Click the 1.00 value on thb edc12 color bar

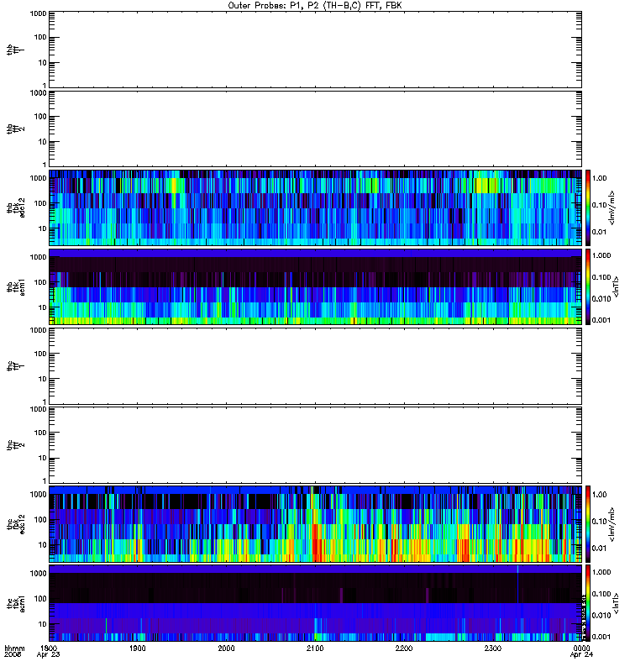600,178
